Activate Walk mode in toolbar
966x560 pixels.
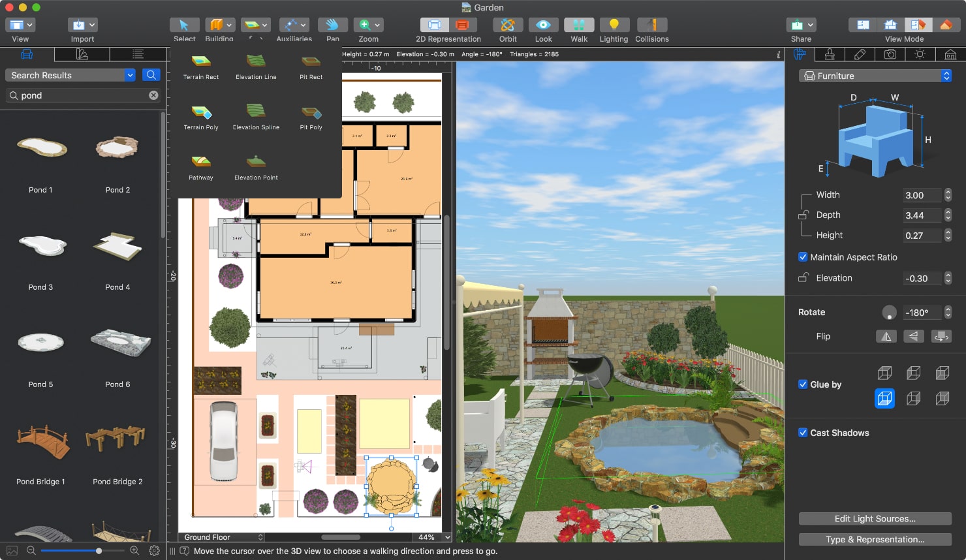coord(579,25)
